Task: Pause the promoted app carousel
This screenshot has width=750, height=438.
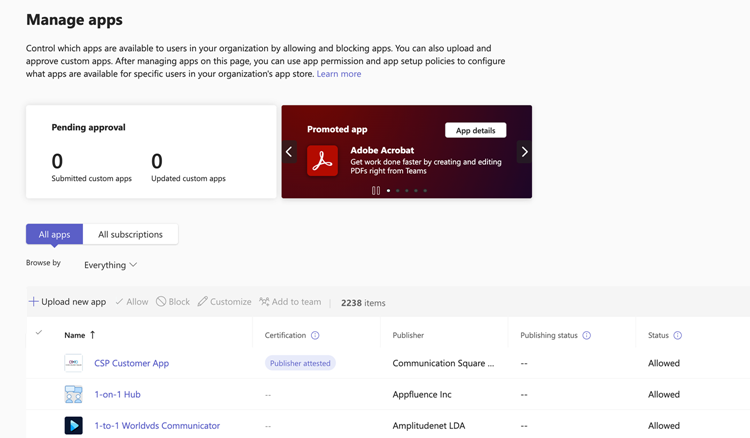Action: pos(376,190)
